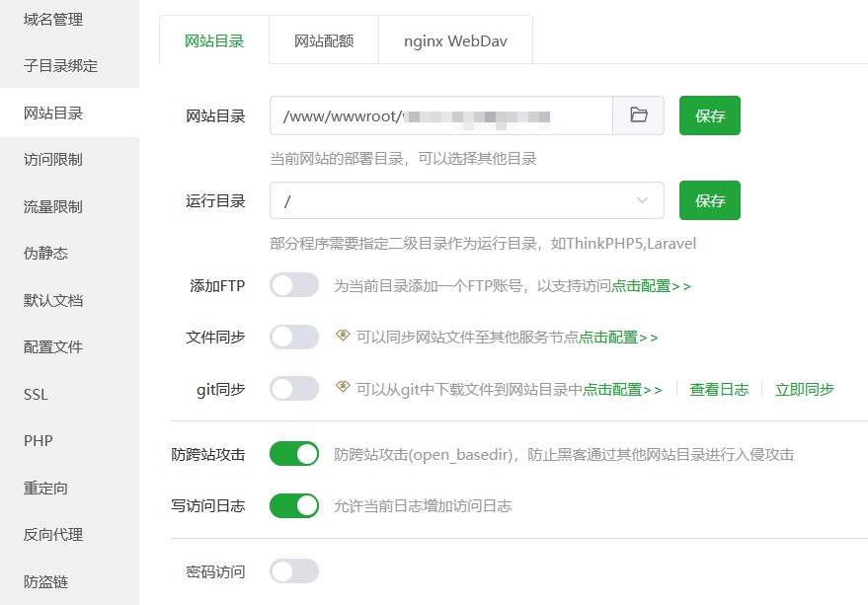Screen dimensions: 868x605
Task: Enable the 添加FTP switch
Action: pyautogui.click(x=294, y=285)
